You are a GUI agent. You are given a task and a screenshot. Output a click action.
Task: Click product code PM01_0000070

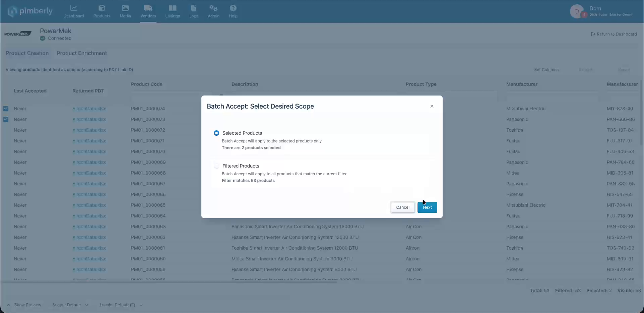148,151
